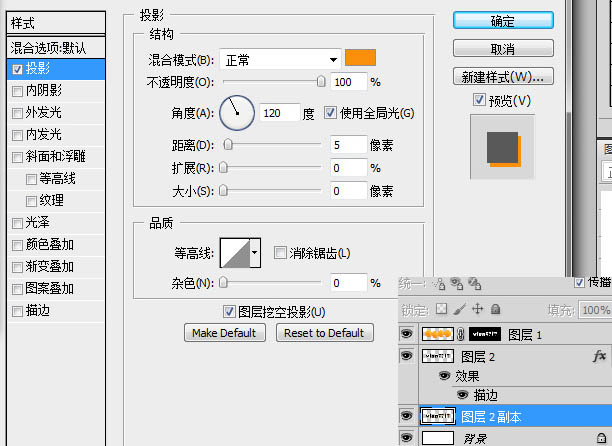This screenshot has height=446, width=612.
Task: Enable the 内发光 checkbox
Action: click(17, 135)
